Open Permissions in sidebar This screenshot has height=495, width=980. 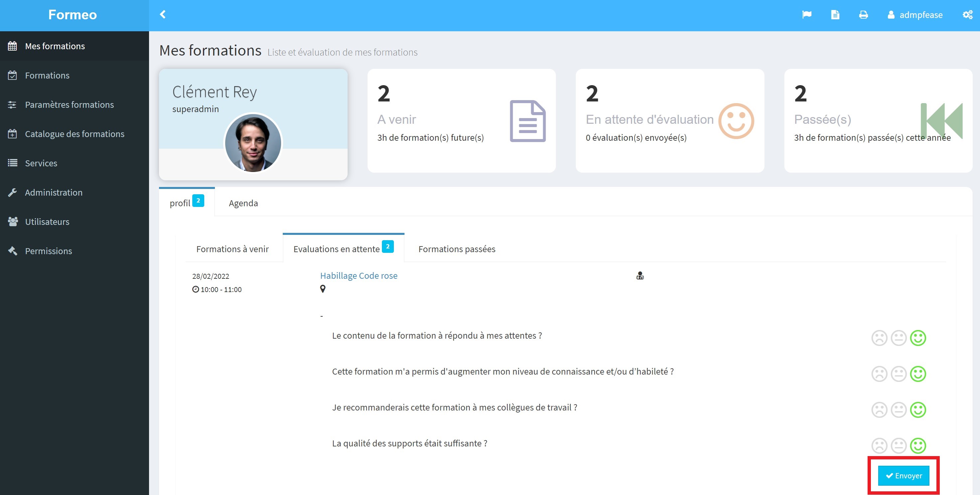[x=75, y=251]
